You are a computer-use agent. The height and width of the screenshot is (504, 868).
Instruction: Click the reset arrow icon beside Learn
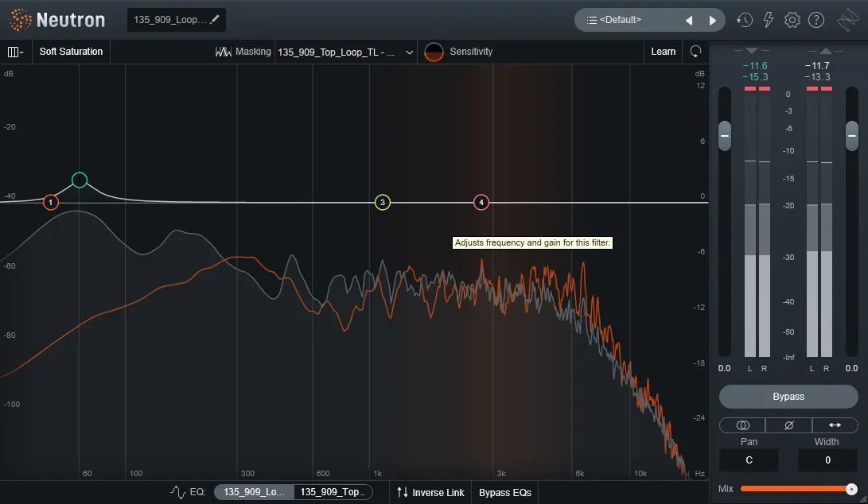[x=695, y=52]
